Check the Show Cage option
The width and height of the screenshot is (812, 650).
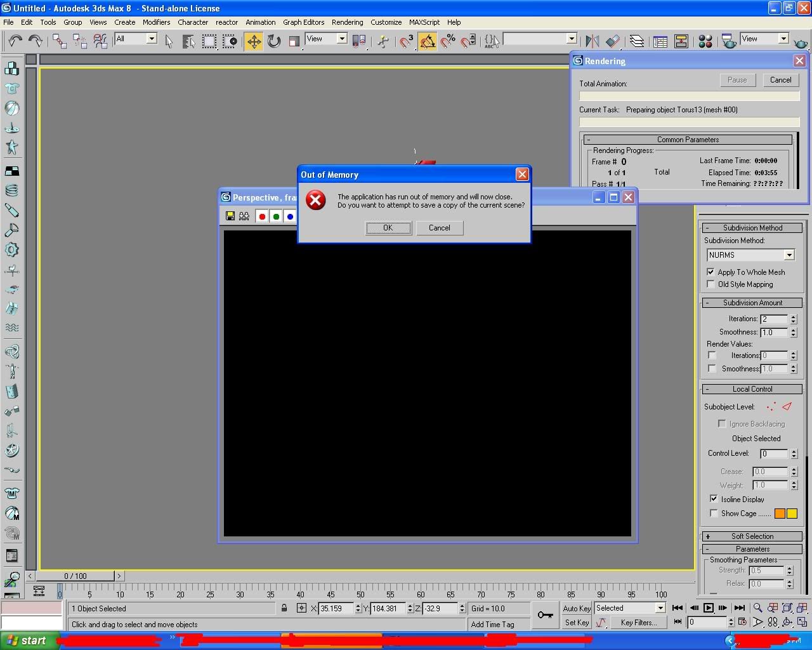(x=714, y=513)
